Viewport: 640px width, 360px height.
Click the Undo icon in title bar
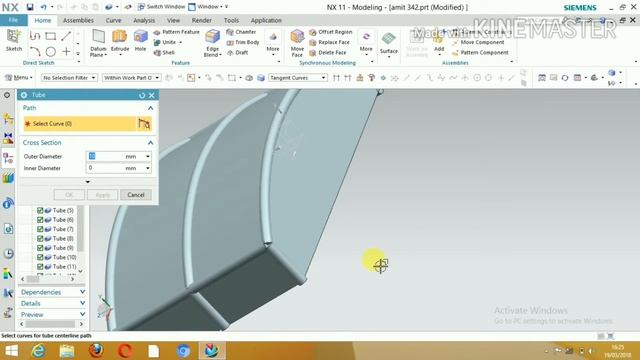(x=43, y=7)
